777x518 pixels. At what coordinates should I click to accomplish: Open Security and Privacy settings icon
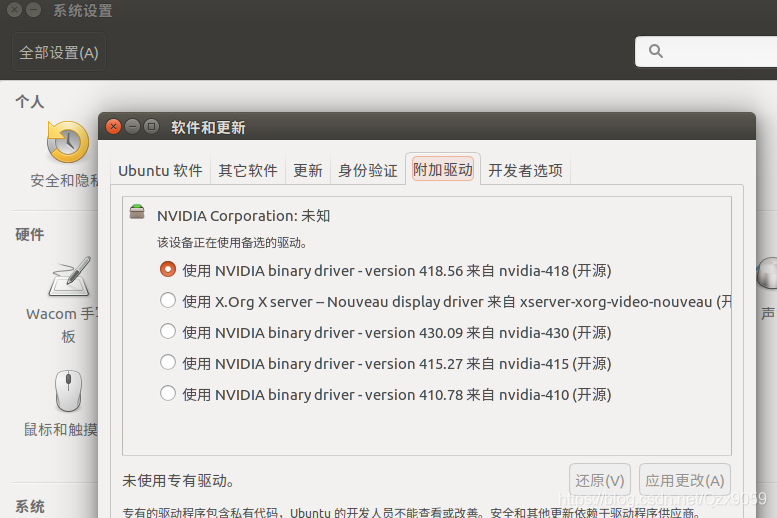pos(68,143)
